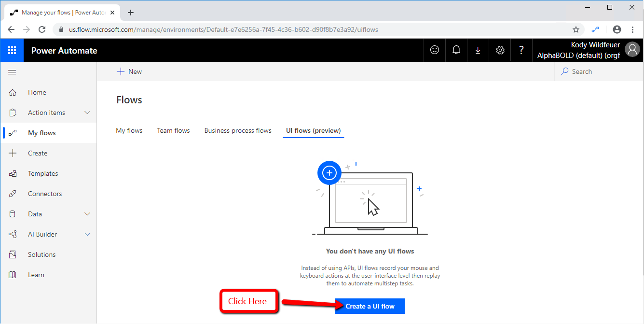Switch to Business process flows tab
The width and height of the screenshot is (644, 324).
point(238,130)
